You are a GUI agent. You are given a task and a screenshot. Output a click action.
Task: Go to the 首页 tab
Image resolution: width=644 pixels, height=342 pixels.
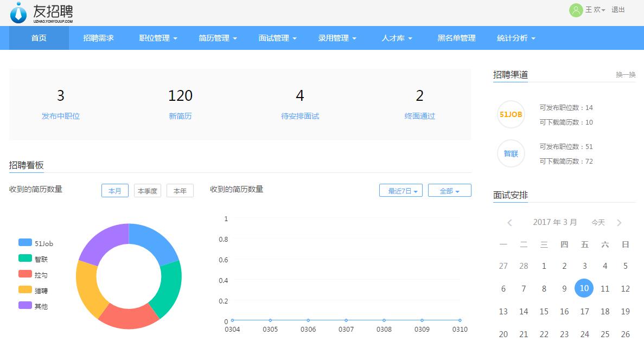(39, 38)
